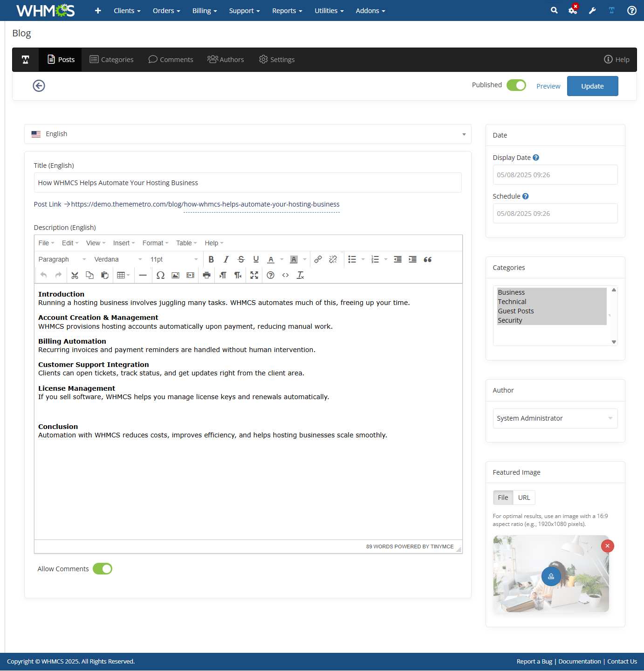Click the post title input field

coord(248,183)
